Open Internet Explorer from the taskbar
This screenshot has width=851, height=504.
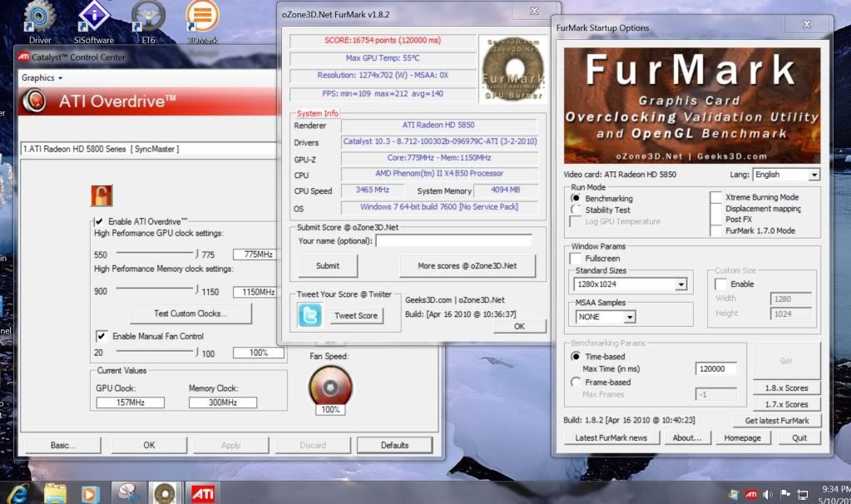[18, 494]
